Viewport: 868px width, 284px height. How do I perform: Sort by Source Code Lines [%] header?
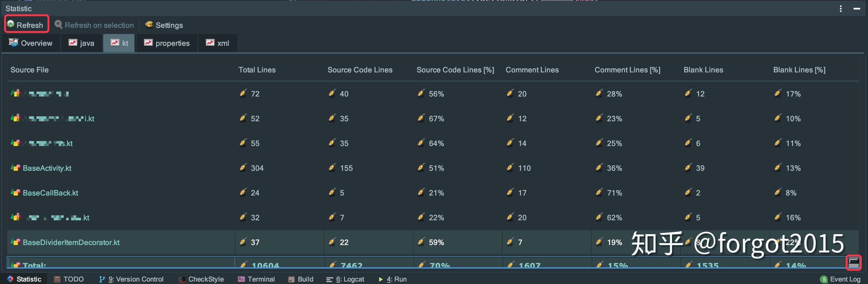coord(455,70)
